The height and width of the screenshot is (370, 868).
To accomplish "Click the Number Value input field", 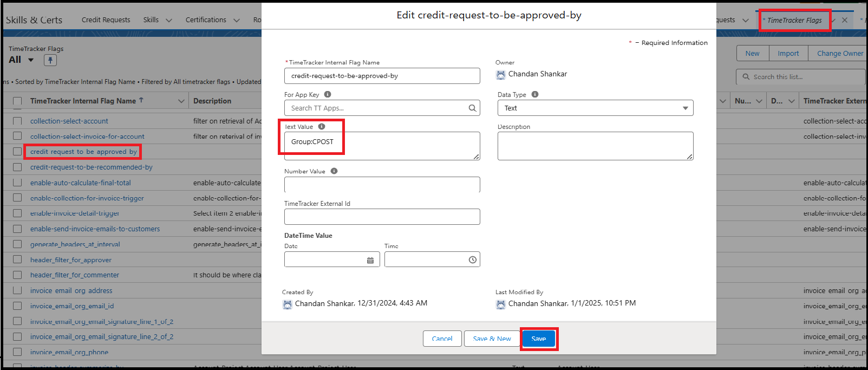I will [x=382, y=184].
